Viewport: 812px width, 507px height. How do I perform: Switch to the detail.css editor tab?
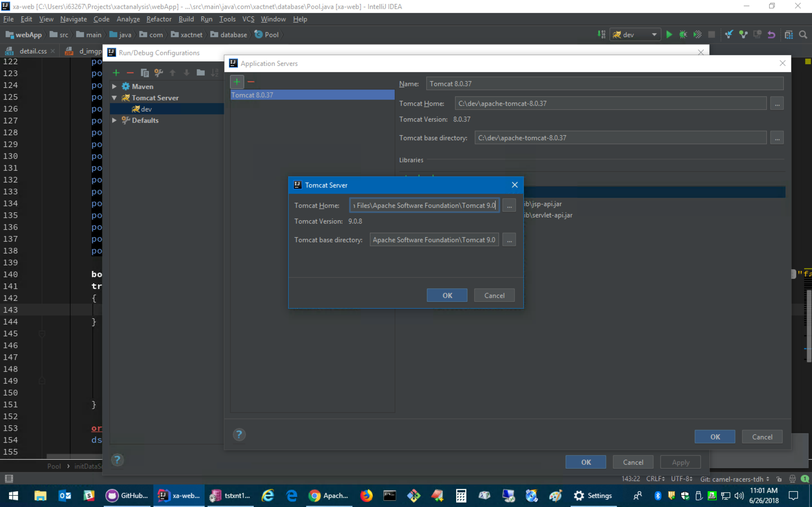[x=34, y=51]
